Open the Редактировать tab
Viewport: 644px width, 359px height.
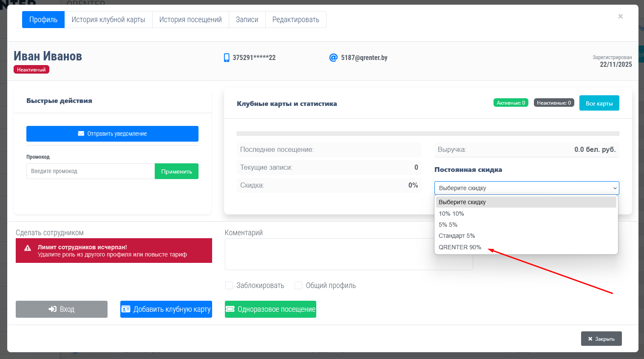pos(295,20)
